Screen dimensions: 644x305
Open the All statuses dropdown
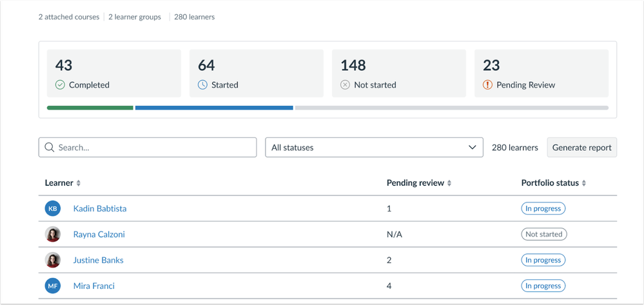[374, 148]
